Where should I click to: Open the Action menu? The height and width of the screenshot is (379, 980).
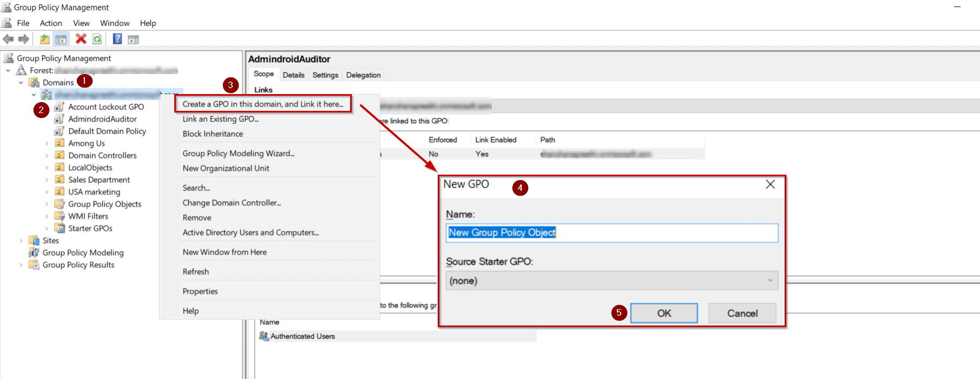(51, 23)
